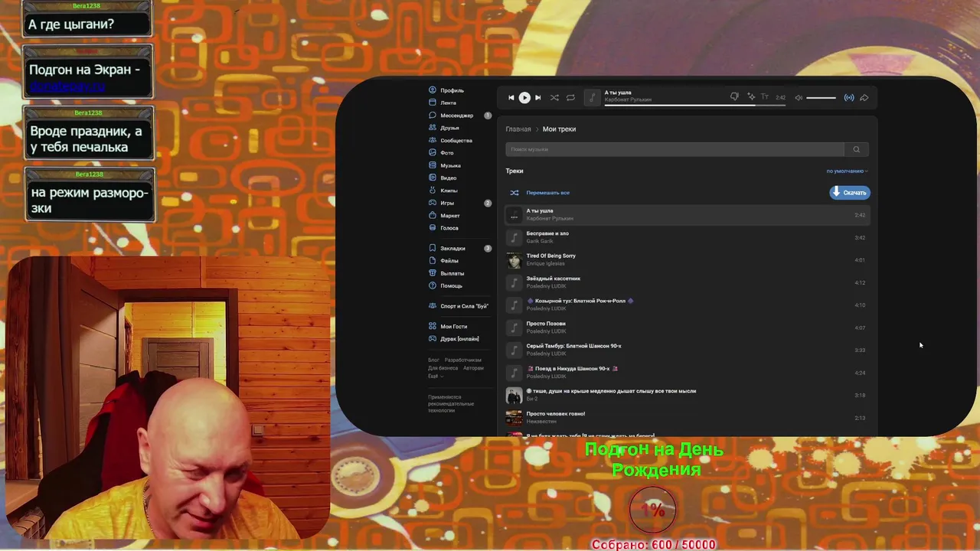This screenshot has width=980, height=551.
Task: Play the current track 'А ты ушла'
Action: click(524, 98)
